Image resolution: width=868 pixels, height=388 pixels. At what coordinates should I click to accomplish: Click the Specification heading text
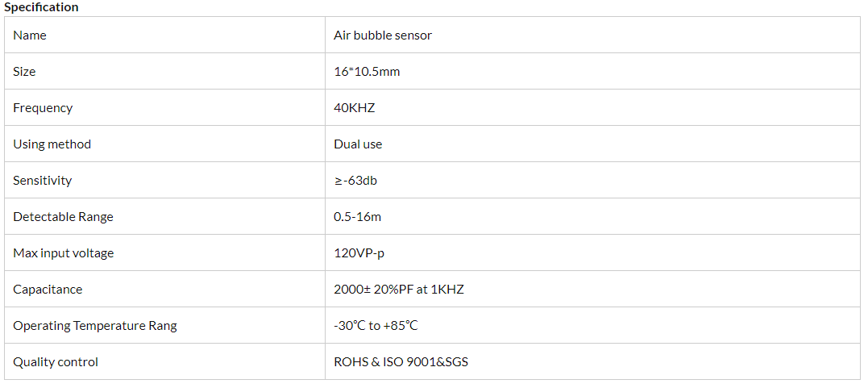pyautogui.click(x=42, y=7)
